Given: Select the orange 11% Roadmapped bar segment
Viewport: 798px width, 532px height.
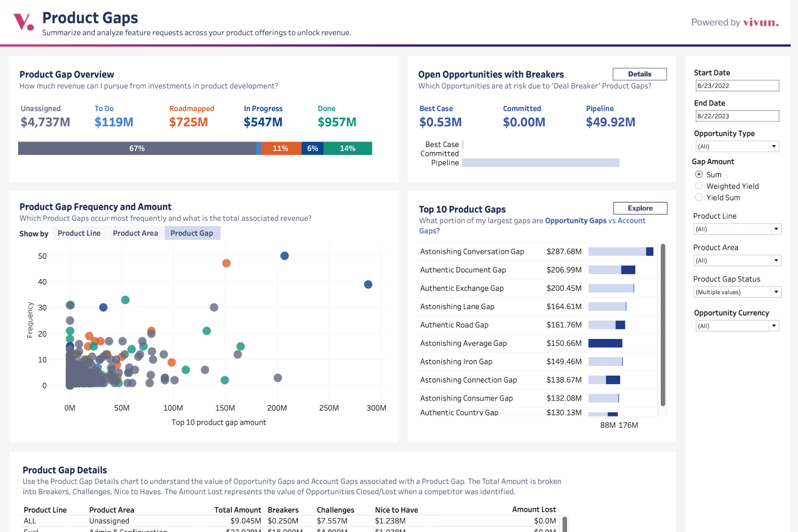Looking at the screenshot, I should 281,148.
